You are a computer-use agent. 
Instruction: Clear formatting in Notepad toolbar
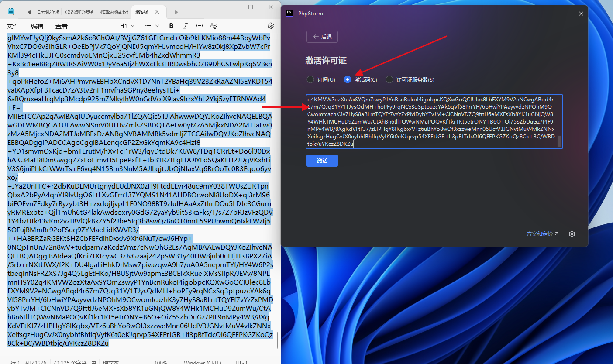[214, 26]
